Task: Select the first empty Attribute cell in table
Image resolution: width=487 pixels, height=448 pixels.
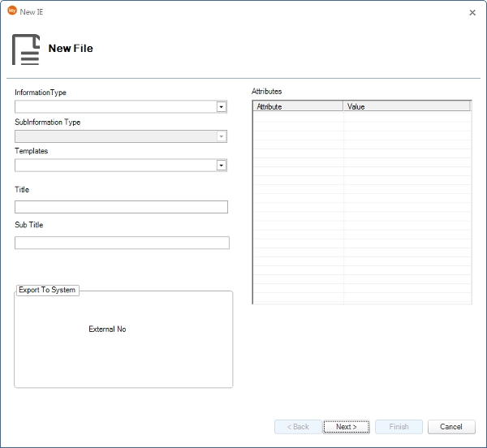Action: pos(298,116)
